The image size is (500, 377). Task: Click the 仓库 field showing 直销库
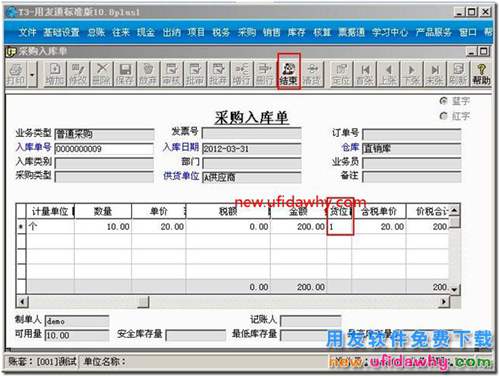click(412, 149)
